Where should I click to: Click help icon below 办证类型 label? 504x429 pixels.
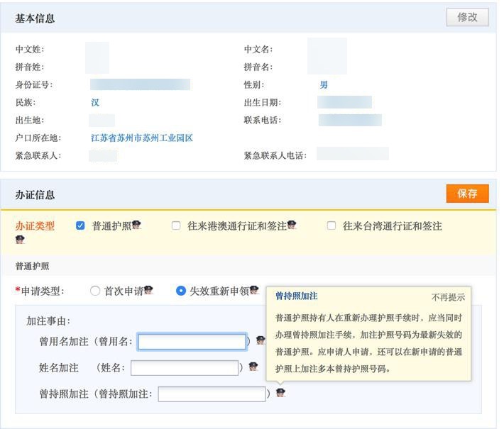coord(20,240)
